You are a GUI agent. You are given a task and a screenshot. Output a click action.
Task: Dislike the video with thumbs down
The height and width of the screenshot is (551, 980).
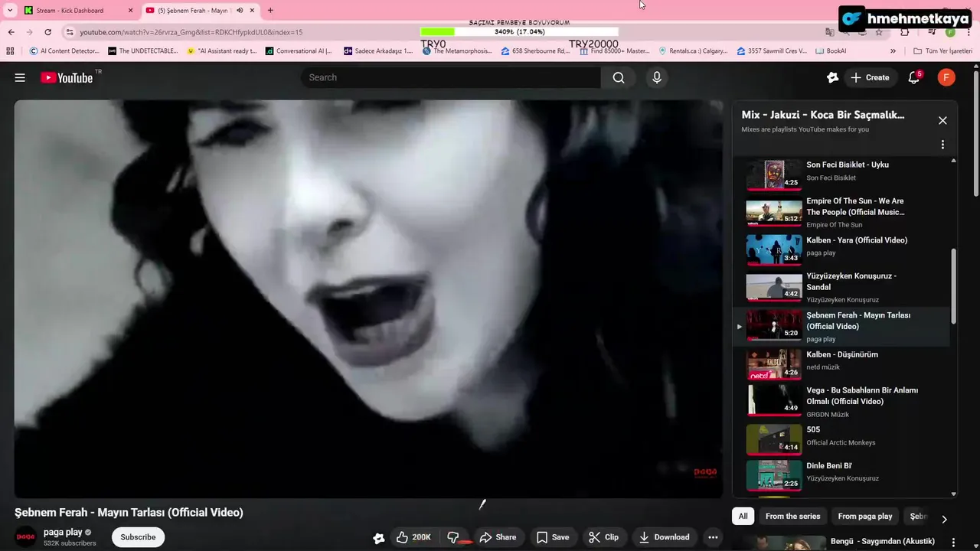(x=453, y=537)
